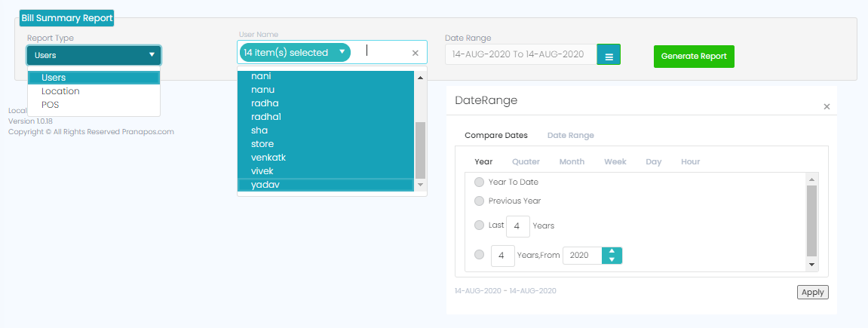
Task: Expand the Report Type Users dropdown
Action: pos(94,55)
